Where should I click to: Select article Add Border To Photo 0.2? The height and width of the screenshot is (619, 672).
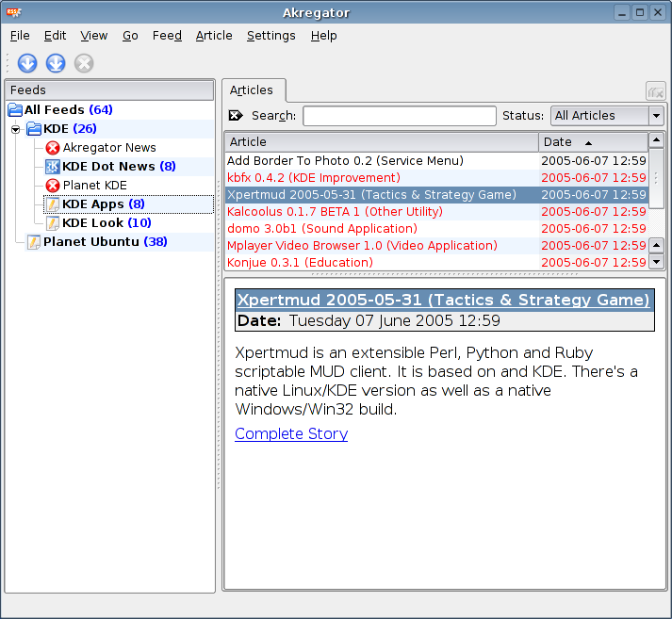click(436, 161)
